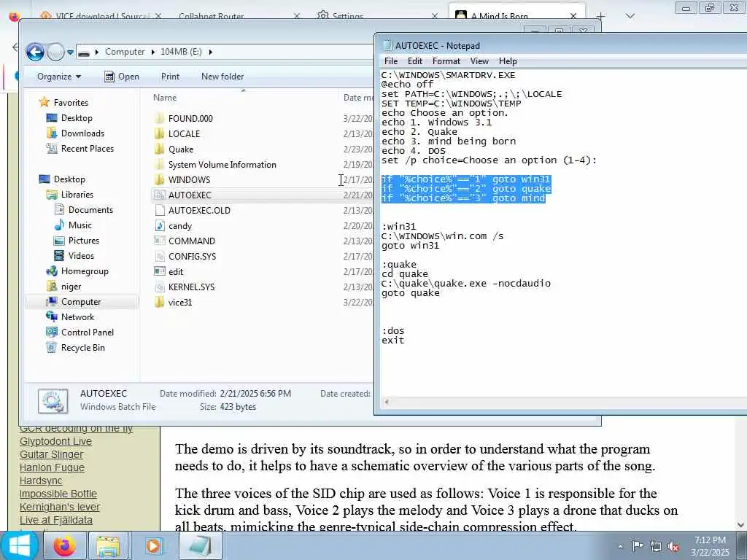The width and height of the screenshot is (747, 560).
Task: Open Desktop under Favorites
Action: 76,118
